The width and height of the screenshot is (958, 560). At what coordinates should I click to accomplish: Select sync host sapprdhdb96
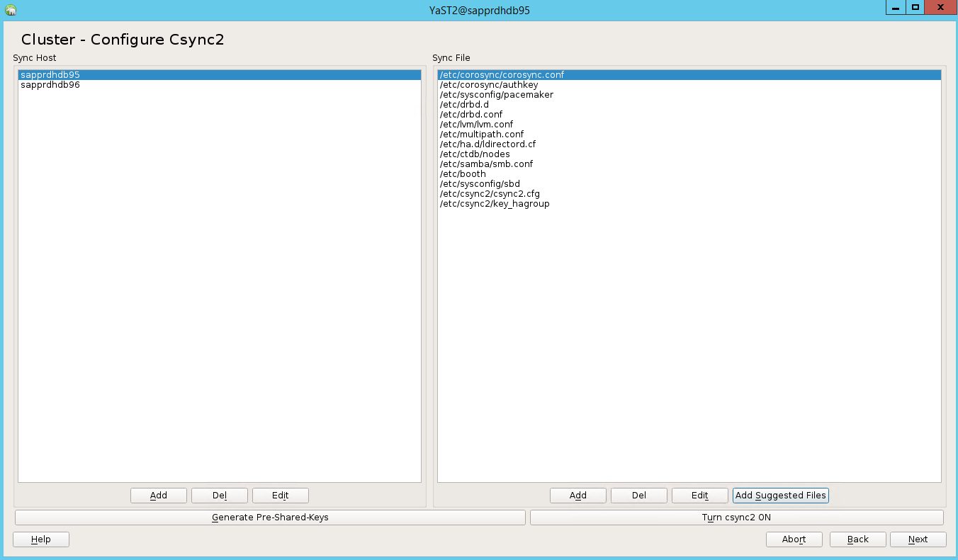click(219, 84)
